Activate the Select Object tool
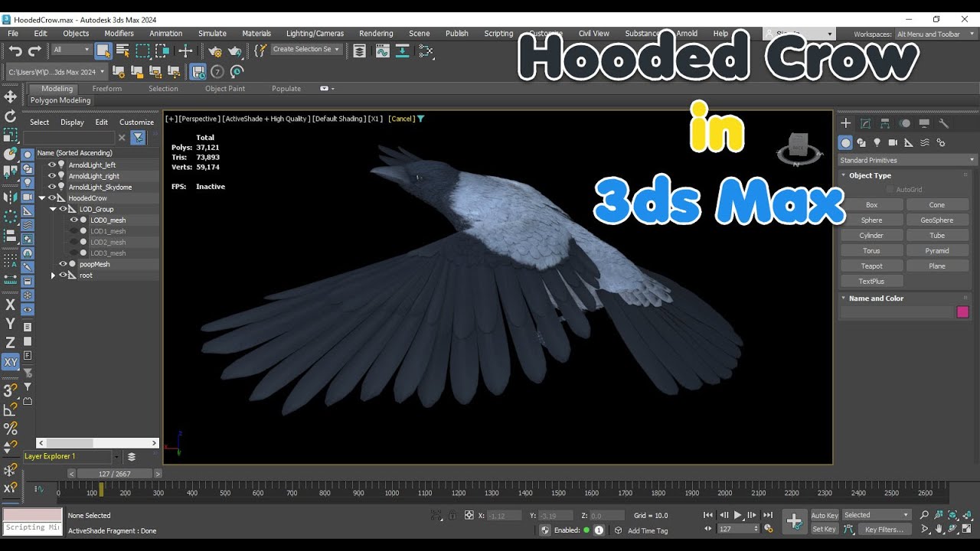The height and width of the screenshot is (551, 980). [103, 51]
